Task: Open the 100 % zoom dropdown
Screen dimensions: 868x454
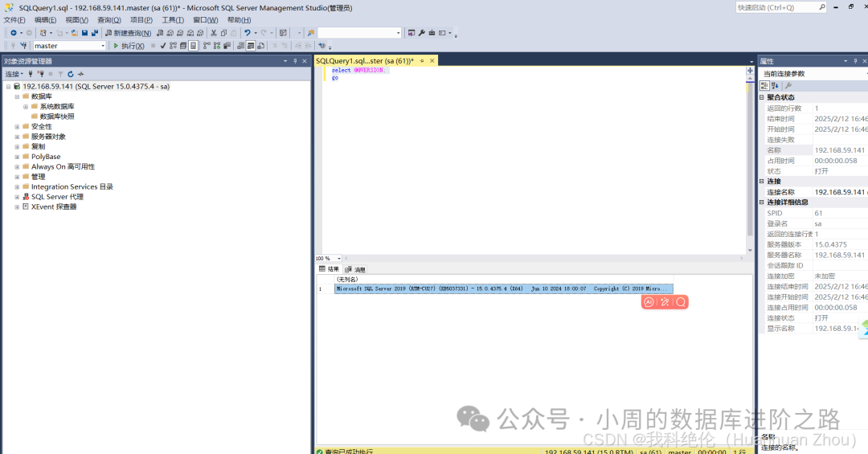Action: click(x=339, y=259)
